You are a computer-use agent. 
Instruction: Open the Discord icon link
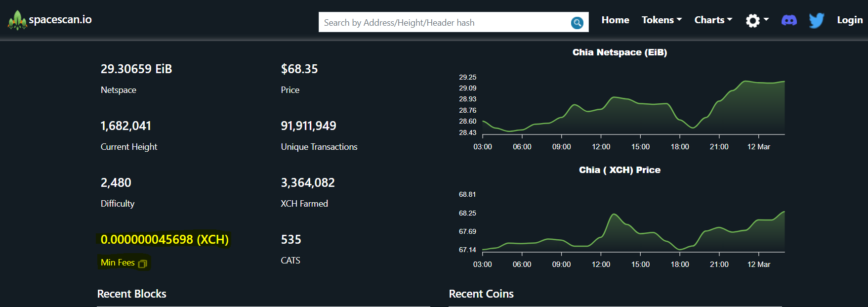click(789, 20)
